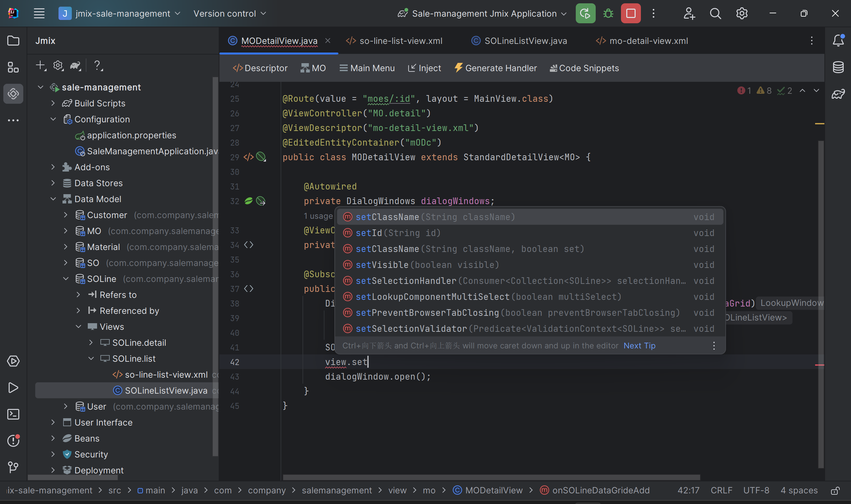The image size is (851, 504).
Task: Open completion popup options dots
Action: point(714,346)
